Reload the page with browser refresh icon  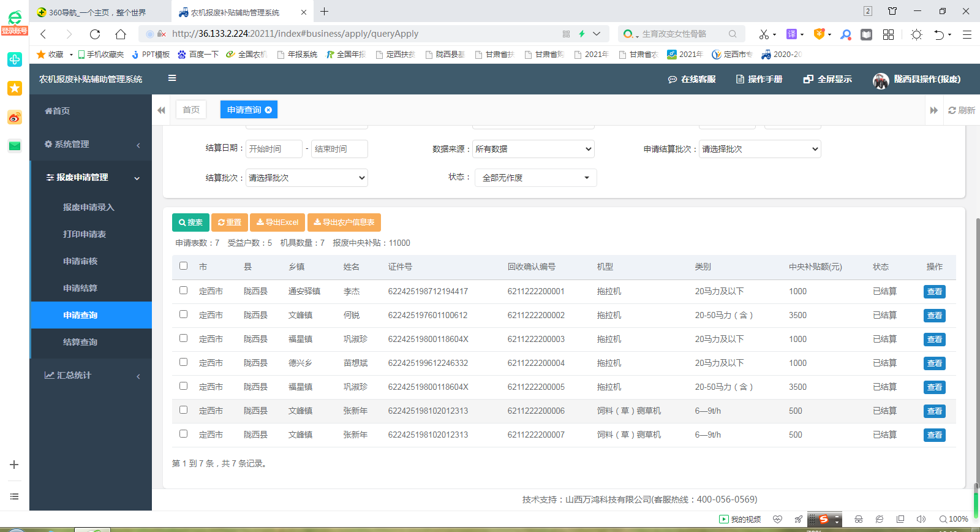[95, 34]
